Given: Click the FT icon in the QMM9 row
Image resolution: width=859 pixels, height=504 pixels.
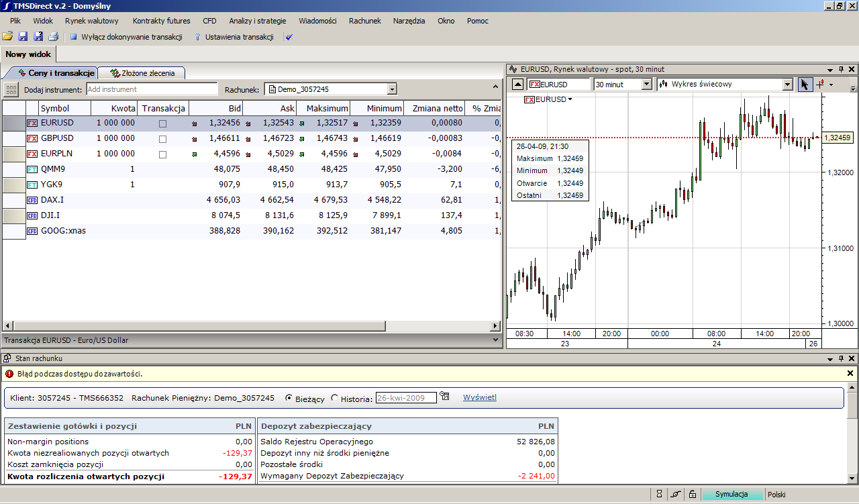Looking at the screenshot, I should [32, 170].
